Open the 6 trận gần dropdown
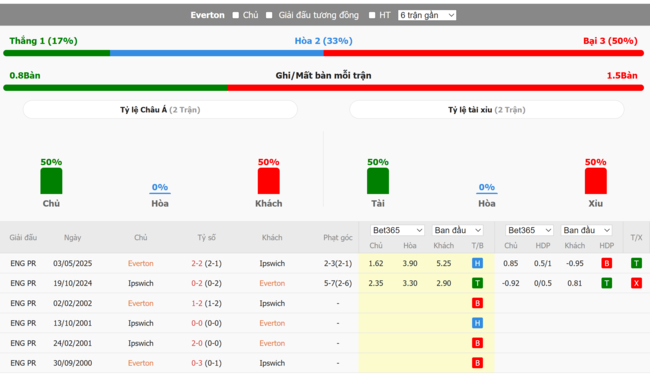This screenshot has height=379, width=650. (x=427, y=15)
